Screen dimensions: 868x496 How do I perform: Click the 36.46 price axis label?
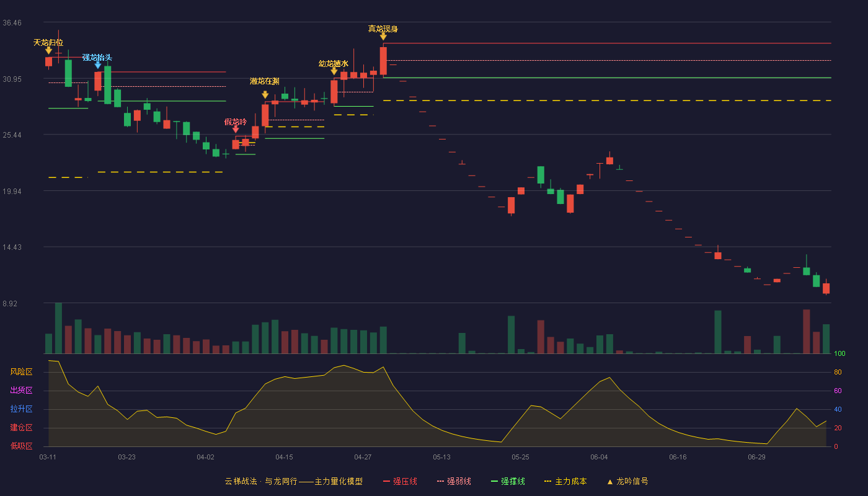12,23
